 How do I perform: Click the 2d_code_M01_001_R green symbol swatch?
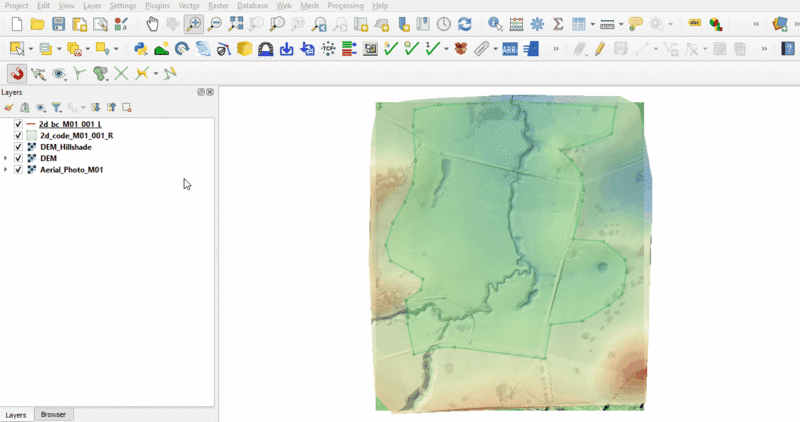pyautogui.click(x=31, y=135)
